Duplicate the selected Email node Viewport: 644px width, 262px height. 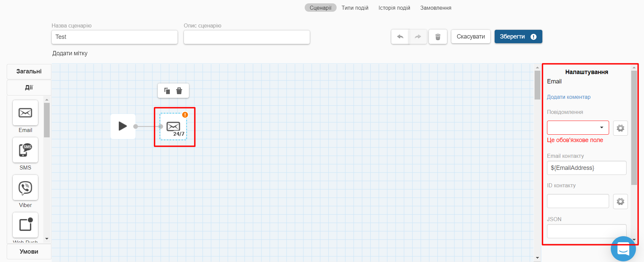(x=167, y=91)
